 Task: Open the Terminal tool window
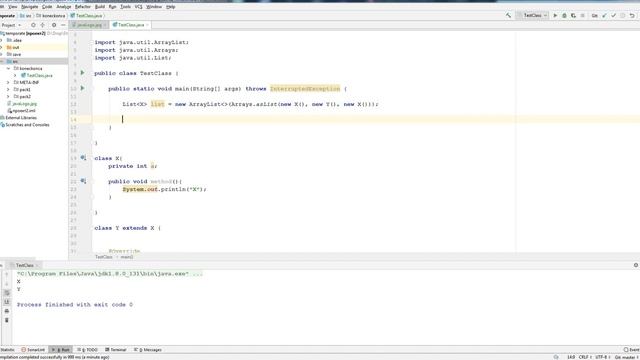pos(116,350)
